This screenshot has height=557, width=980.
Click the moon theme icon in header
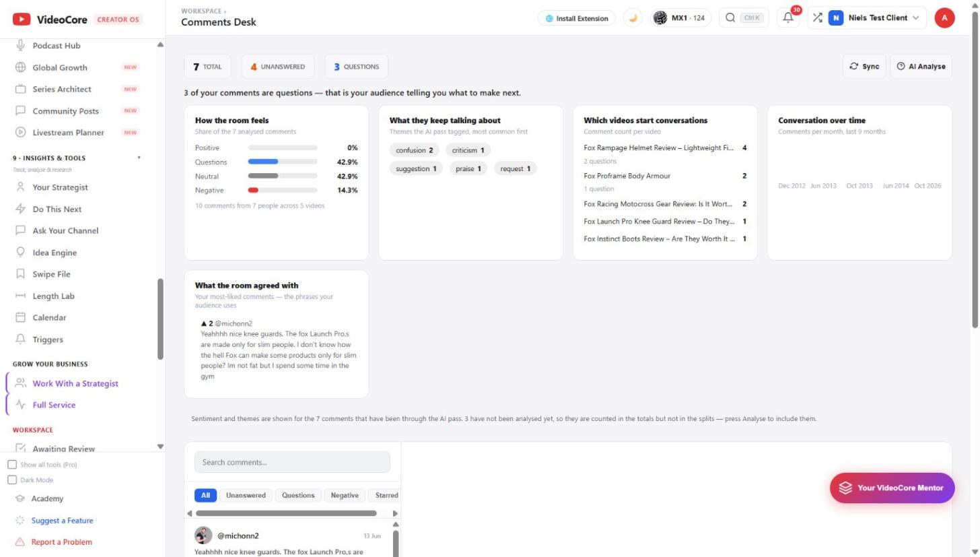click(x=633, y=18)
